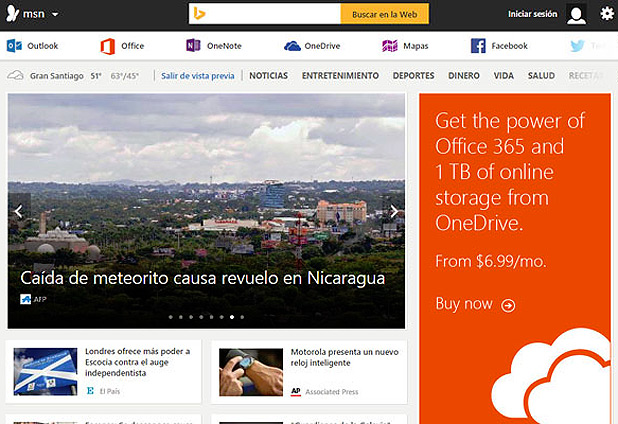Select the first carousel dot

[171, 317]
